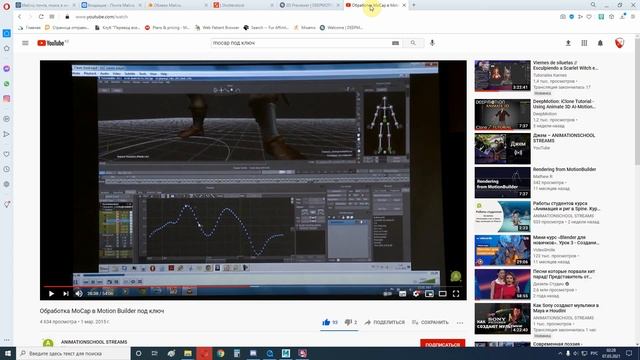Switch to the third browser tab
Viewport: 640px width, 360px height.
pos(176,5)
